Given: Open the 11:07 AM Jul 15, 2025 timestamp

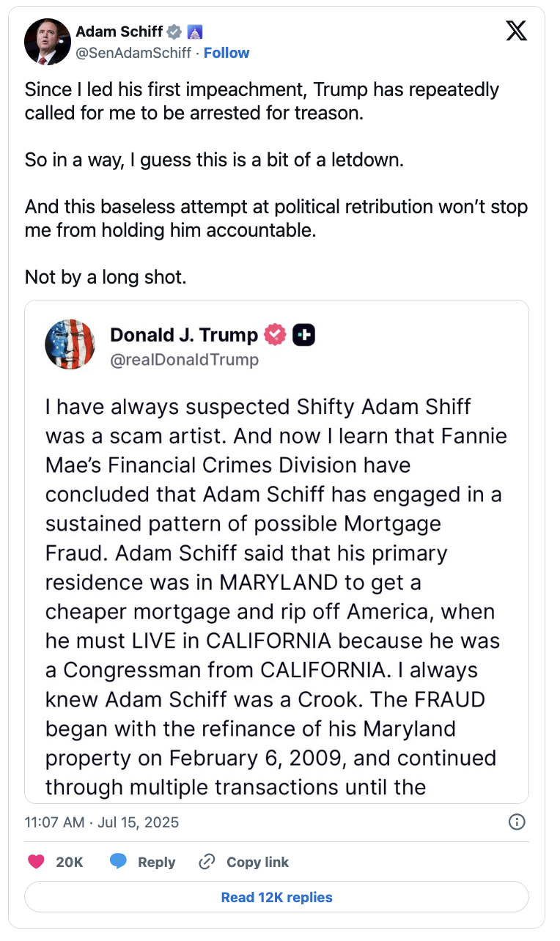Looking at the screenshot, I should 102,822.
